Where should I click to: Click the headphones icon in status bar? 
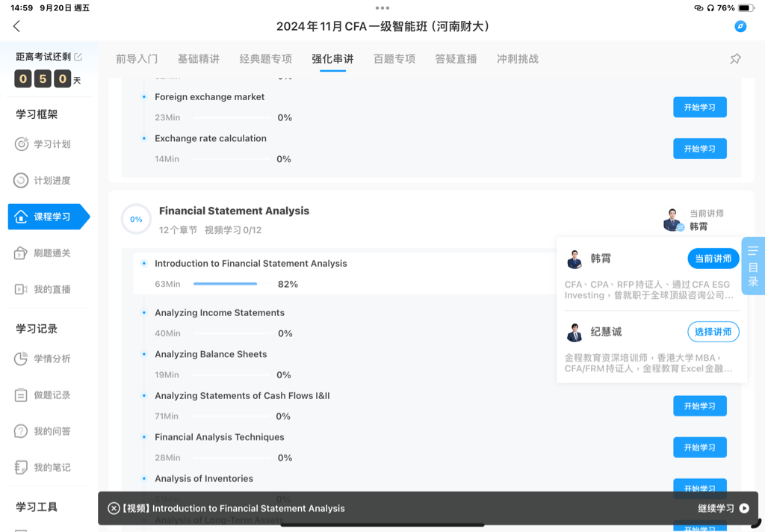click(x=710, y=7)
